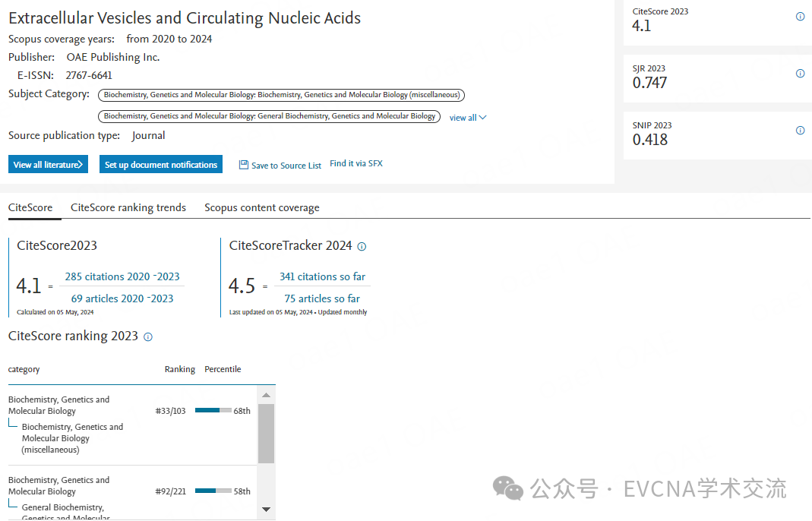Open the Find it via SFX link
Viewport: 812px width, 521px height.
click(x=356, y=163)
